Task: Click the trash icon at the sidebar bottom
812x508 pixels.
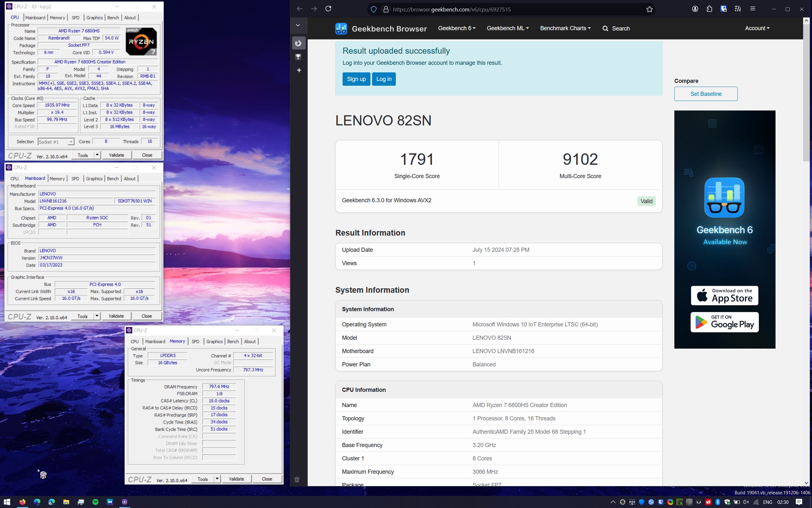Action: pos(297,479)
